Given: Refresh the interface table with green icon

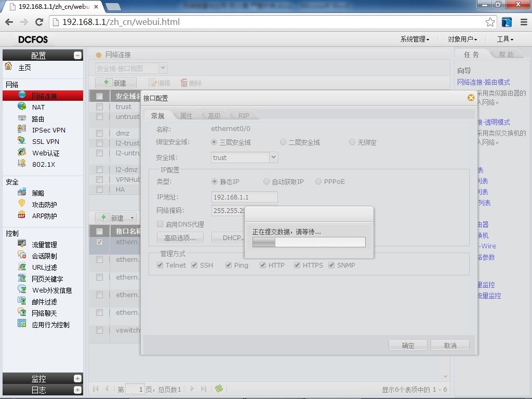Looking at the screenshot, I should coord(219,389).
